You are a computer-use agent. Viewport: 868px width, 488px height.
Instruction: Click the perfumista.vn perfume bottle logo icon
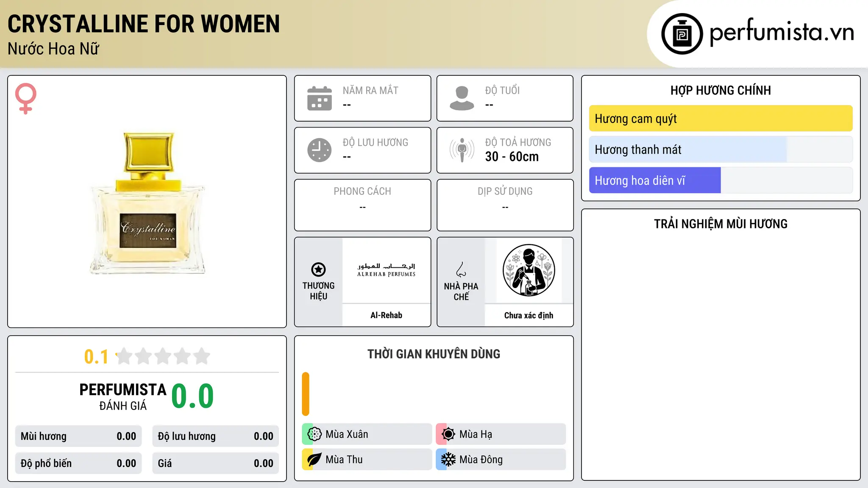click(682, 34)
